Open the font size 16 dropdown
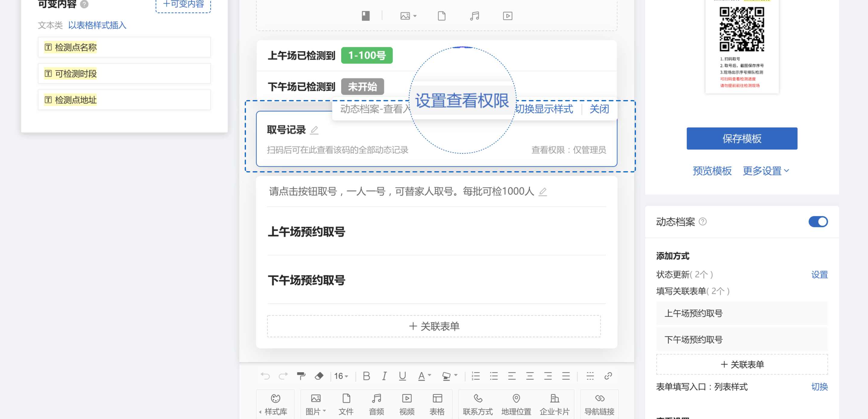 point(341,376)
